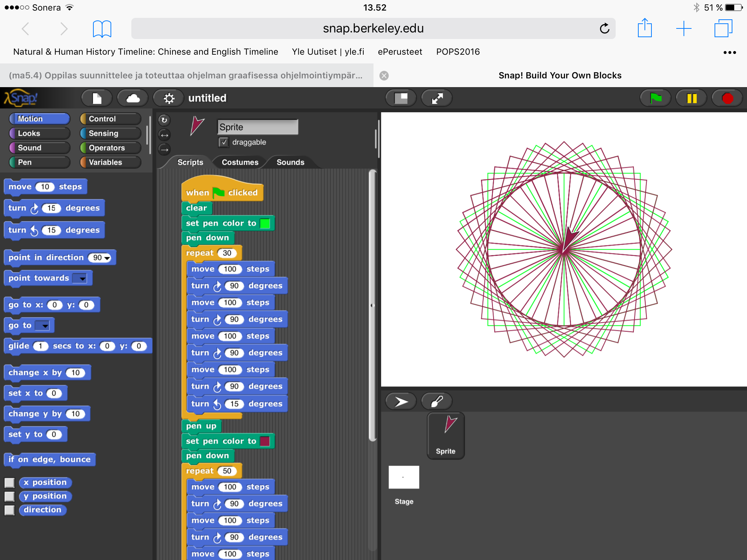Select the Control block category
Viewport: 747px width, 560px height.
(110, 118)
